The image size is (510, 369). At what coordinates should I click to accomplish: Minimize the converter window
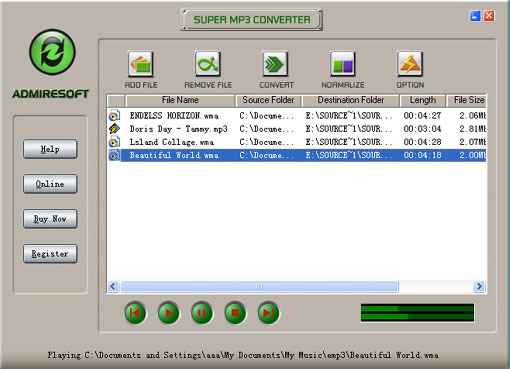[475, 16]
